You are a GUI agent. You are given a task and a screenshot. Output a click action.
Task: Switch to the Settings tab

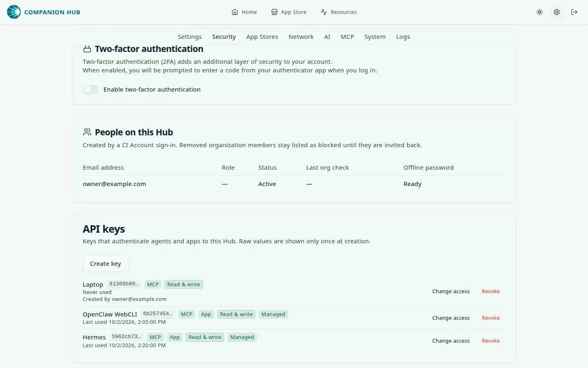[189, 37]
